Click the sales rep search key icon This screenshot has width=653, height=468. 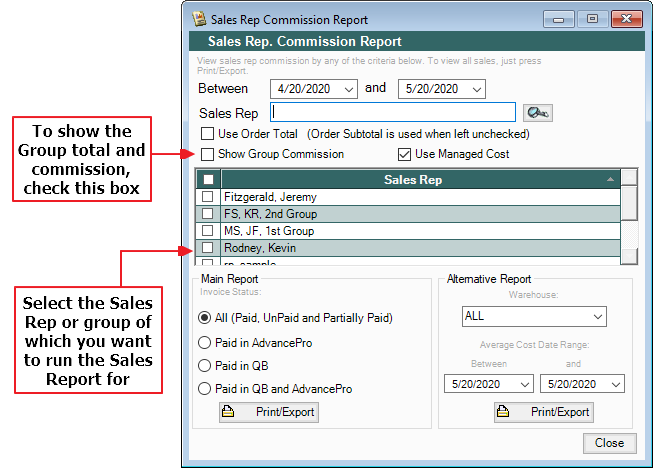coord(537,113)
